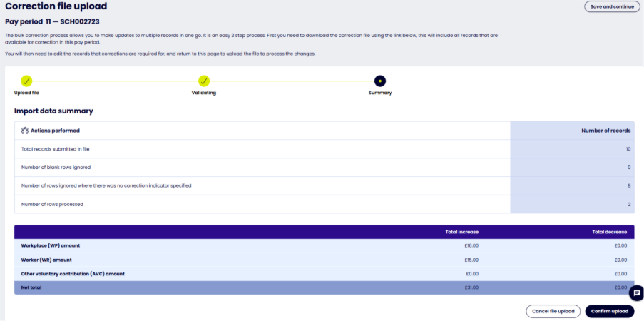644x321 pixels.
Task: Open the chat support widget icon
Action: (637, 293)
